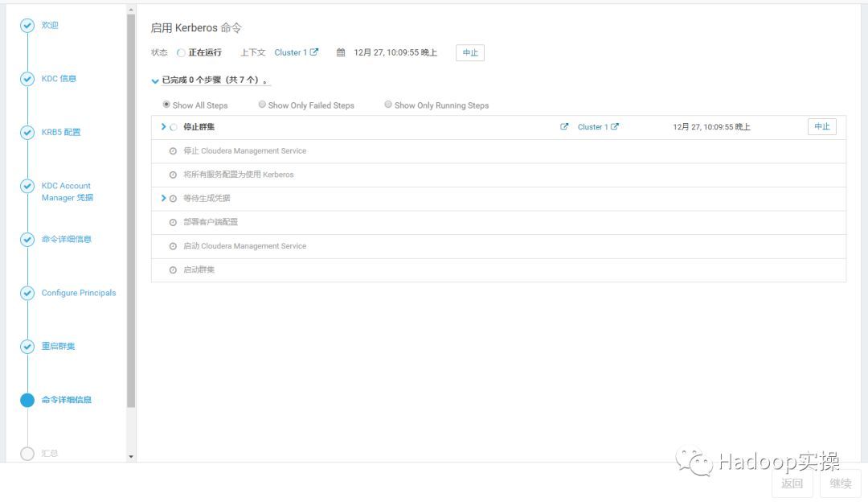Click the sidebar scrollbar thumb

131,211
